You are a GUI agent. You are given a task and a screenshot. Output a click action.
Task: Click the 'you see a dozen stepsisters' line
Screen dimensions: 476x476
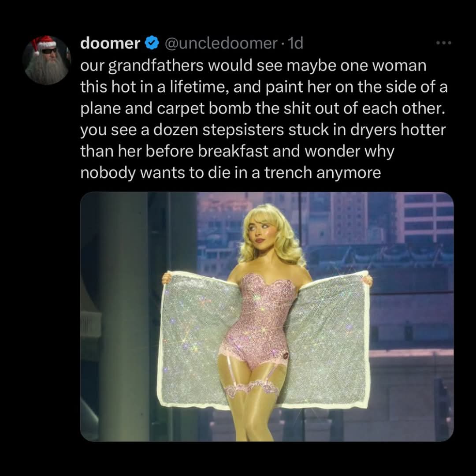[263, 130]
